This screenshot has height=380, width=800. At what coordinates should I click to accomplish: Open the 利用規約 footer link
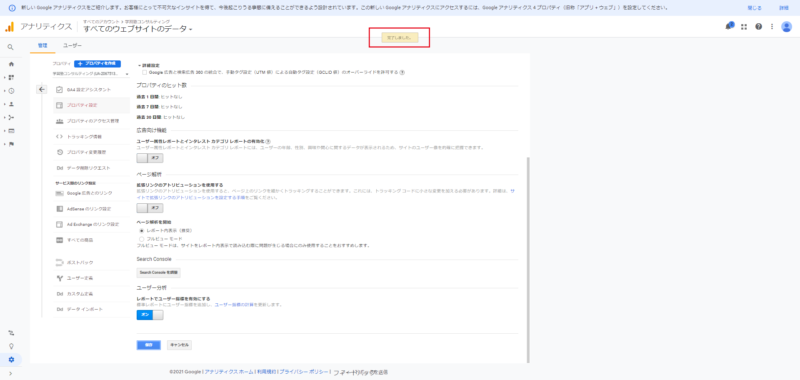click(266, 372)
